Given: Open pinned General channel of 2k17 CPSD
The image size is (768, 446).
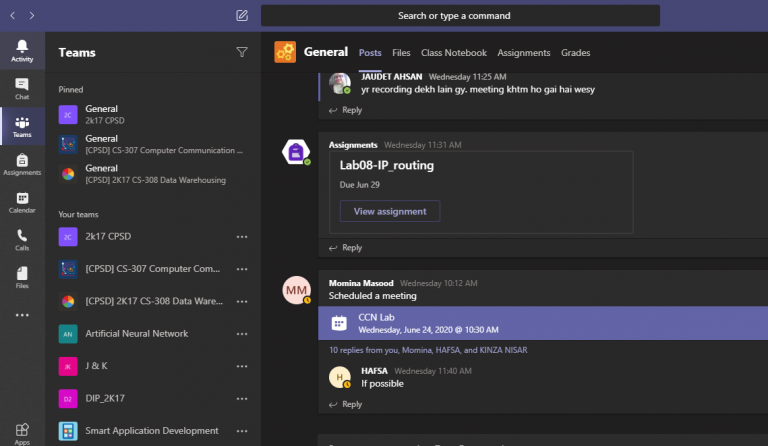Looking at the screenshot, I should (x=153, y=114).
